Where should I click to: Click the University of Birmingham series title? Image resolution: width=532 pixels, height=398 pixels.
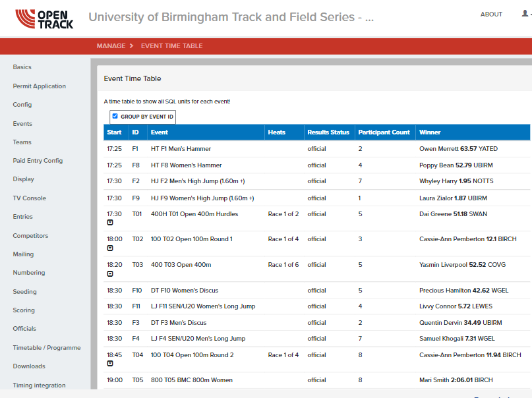tap(231, 17)
